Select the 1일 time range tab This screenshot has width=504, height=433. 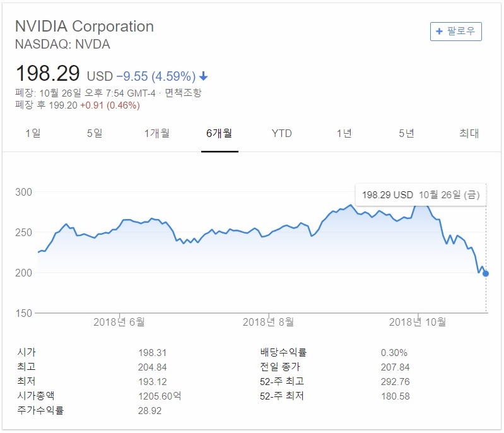(33, 133)
